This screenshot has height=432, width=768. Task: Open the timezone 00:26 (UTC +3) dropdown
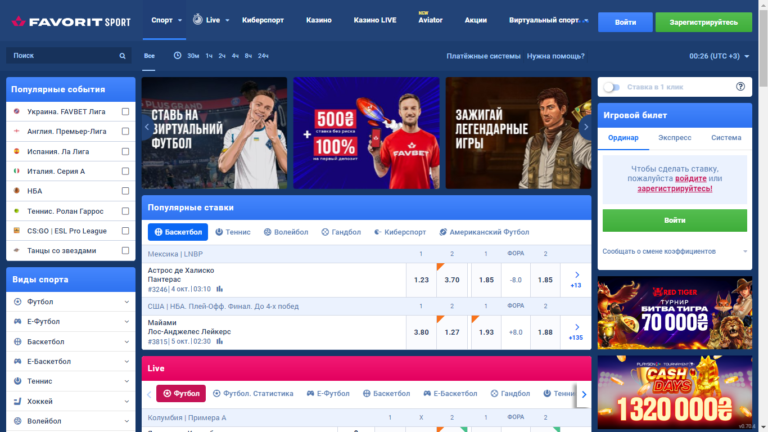coord(719,56)
